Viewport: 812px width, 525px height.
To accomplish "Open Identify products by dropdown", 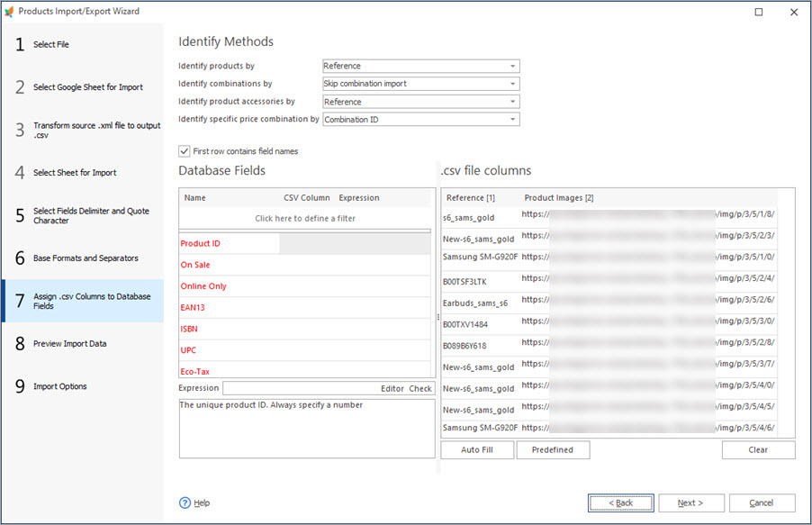I will [x=421, y=66].
